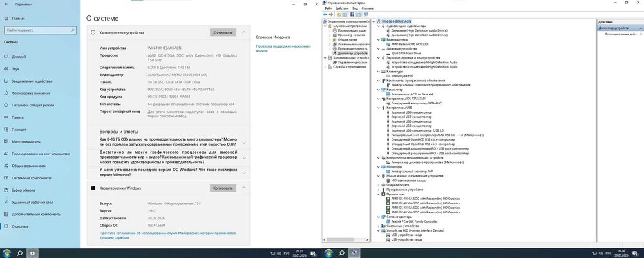Click Computer Management icon on right taskbar
644x258 pixels.
pos(354,253)
